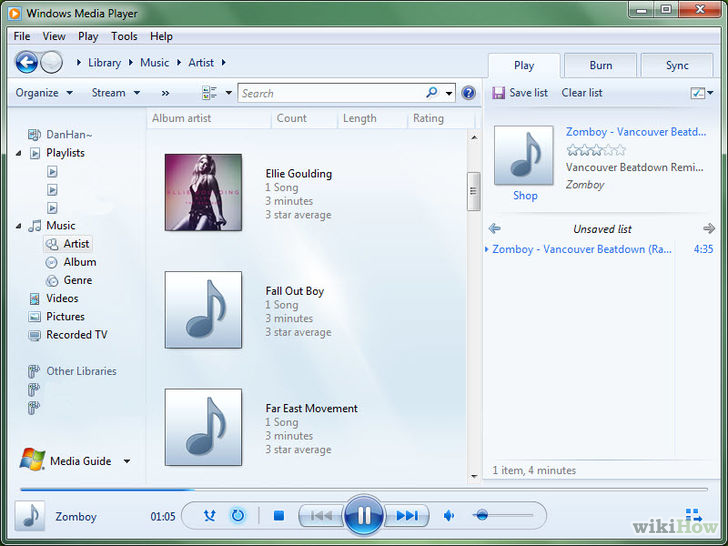728x546 pixels.
Task: Click the next list right arrow
Action: (708, 228)
